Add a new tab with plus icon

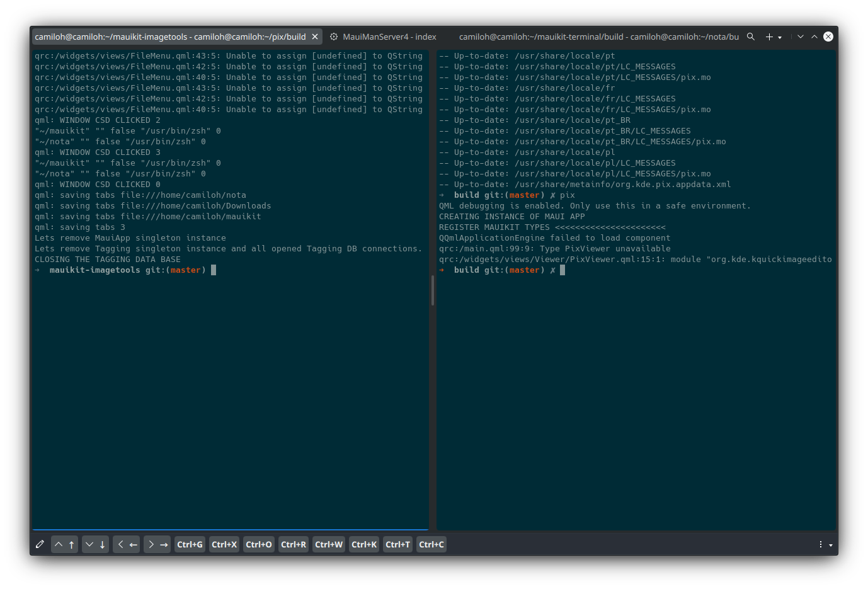coord(769,37)
